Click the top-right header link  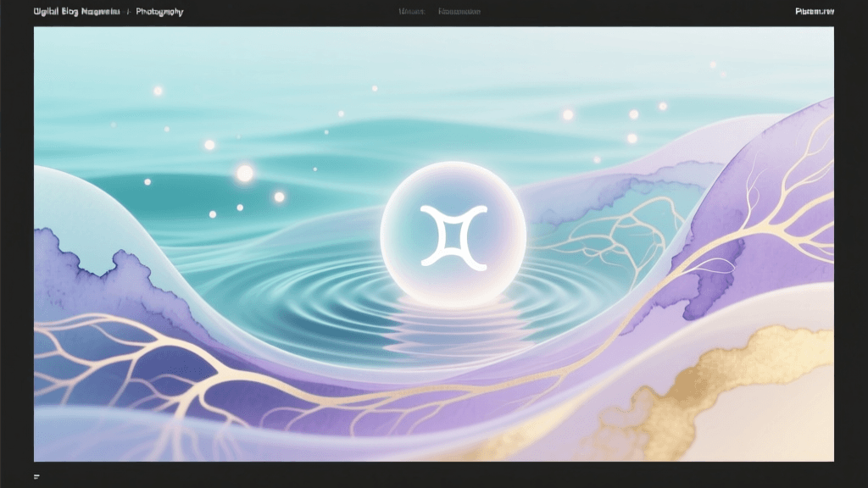point(815,12)
